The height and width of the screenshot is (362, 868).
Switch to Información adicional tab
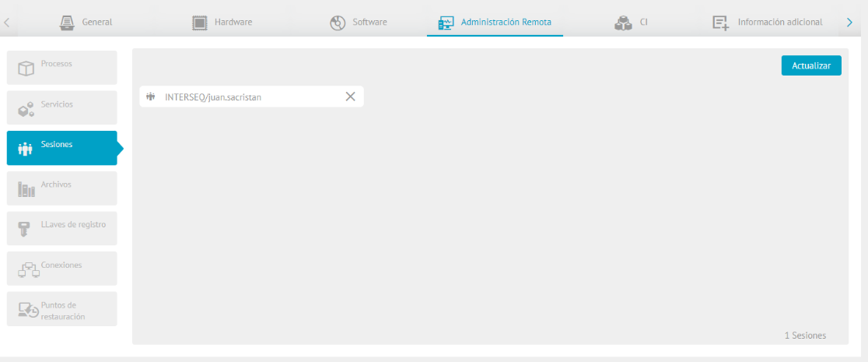point(768,23)
